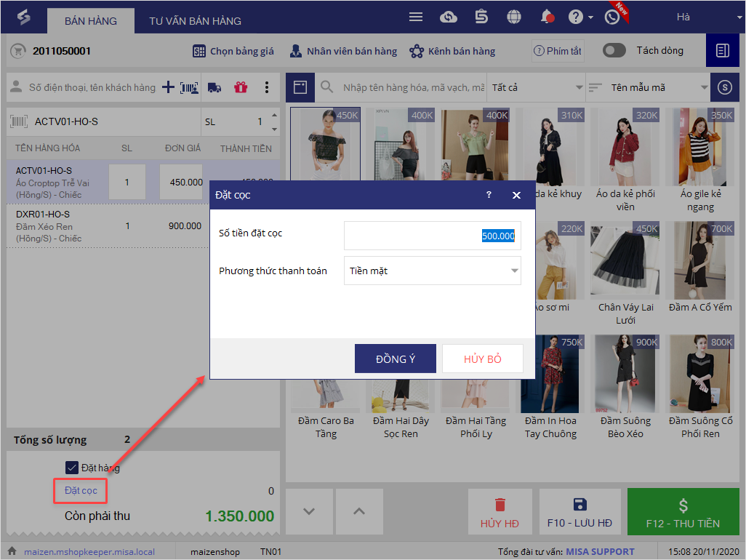Screen dimensions: 746x560
Task: Show Phím tắt shortcuts
Action: (558, 50)
